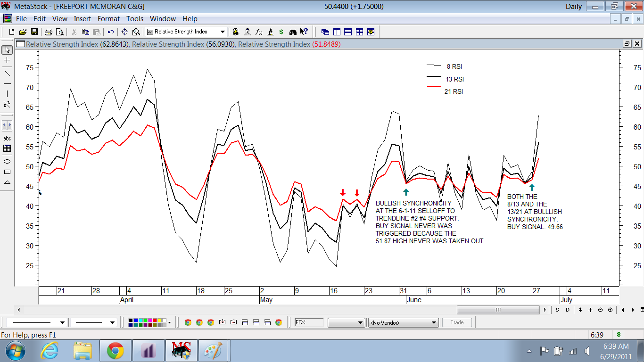Image resolution: width=644 pixels, height=362 pixels.
Task: Open the binoculars Explorer icon
Action: tap(293, 32)
